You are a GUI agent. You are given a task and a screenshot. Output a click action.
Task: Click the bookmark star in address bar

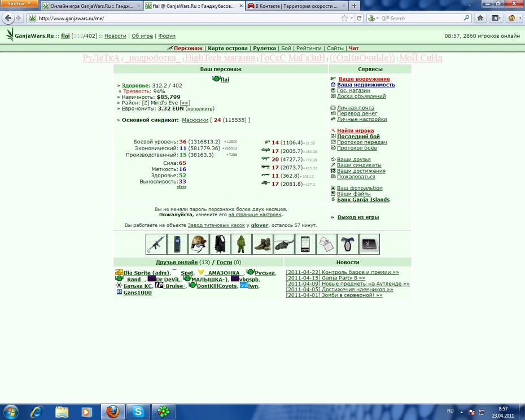344,18
